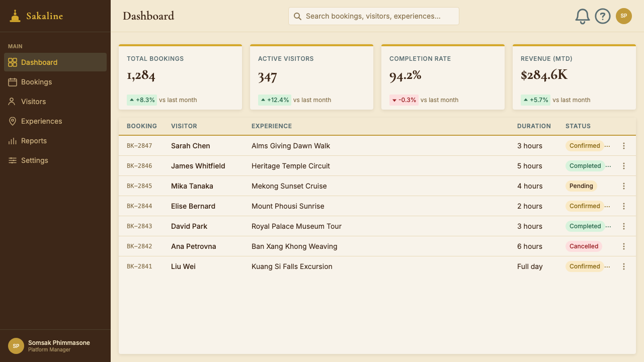644x362 pixels.
Task: Select booking ID BK-2844
Action: click(139, 206)
